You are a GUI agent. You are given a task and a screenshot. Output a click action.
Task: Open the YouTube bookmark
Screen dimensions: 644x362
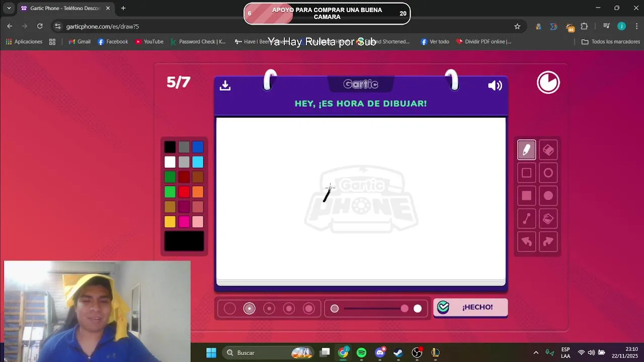click(149, 42)
